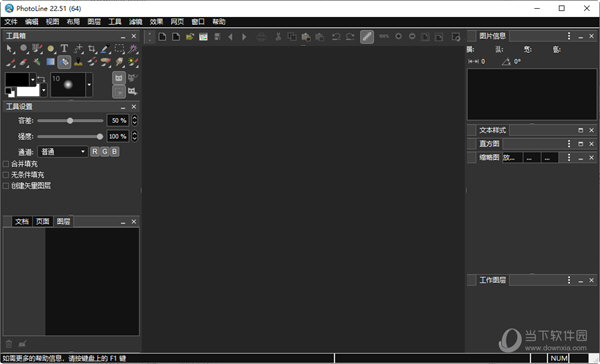600x364 pixels.
Task: Adjust the 强度 intensity slider handle
Action: point(100,136)
